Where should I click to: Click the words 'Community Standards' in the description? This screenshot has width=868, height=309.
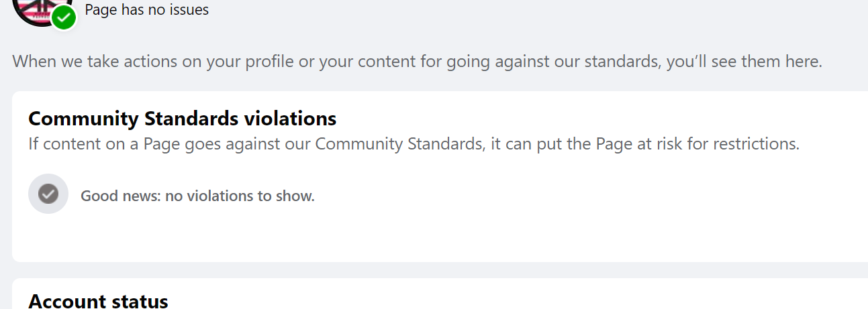398,144
